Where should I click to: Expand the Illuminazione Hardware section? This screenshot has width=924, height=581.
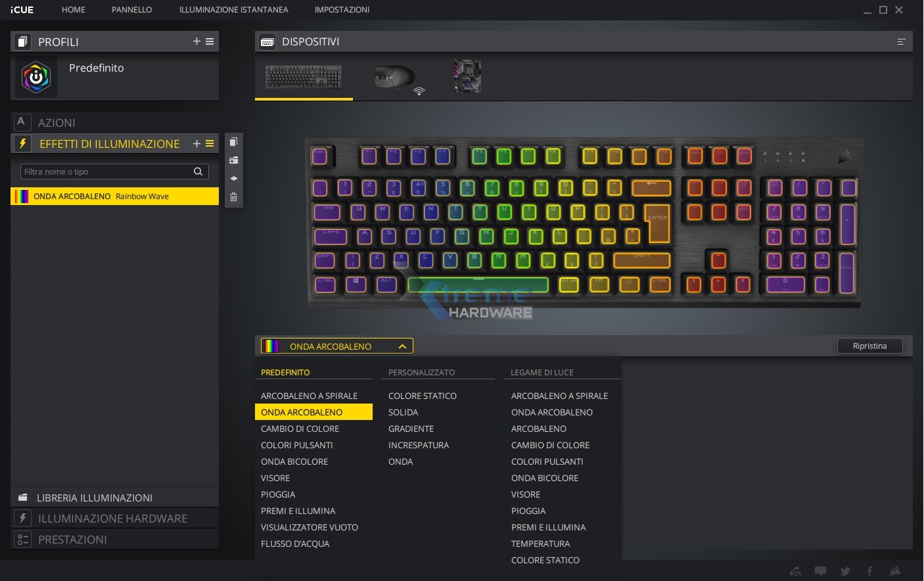coord(112,519)
